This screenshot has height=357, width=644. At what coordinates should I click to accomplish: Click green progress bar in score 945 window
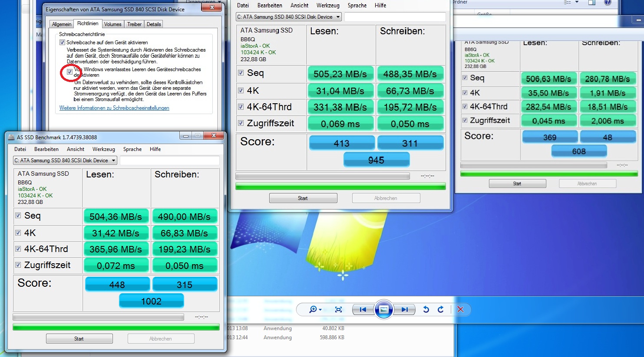[x=340, y=187]
